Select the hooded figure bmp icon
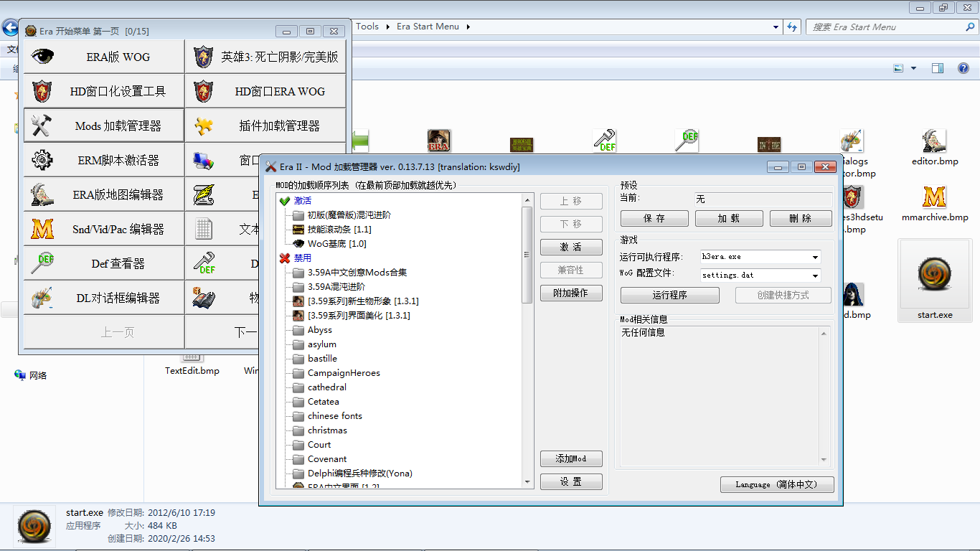The width and height of the screenshot is (980, 551). [854, 295]
